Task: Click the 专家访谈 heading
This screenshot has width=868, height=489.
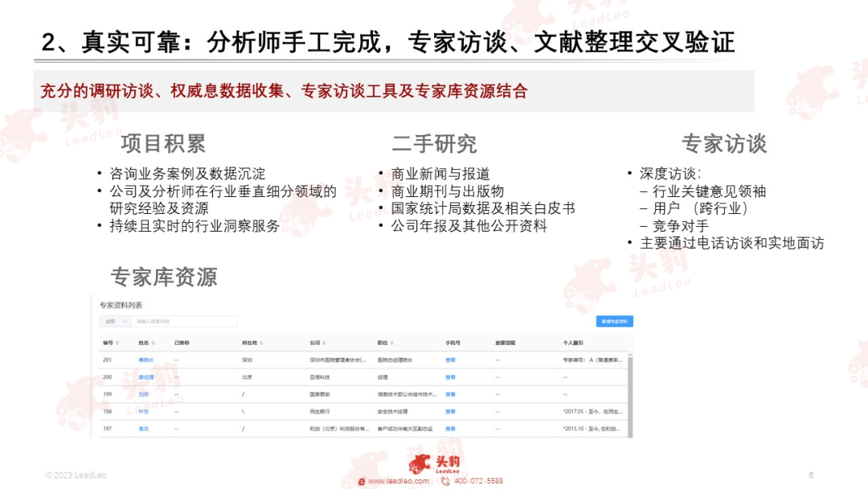Action: 724,143
